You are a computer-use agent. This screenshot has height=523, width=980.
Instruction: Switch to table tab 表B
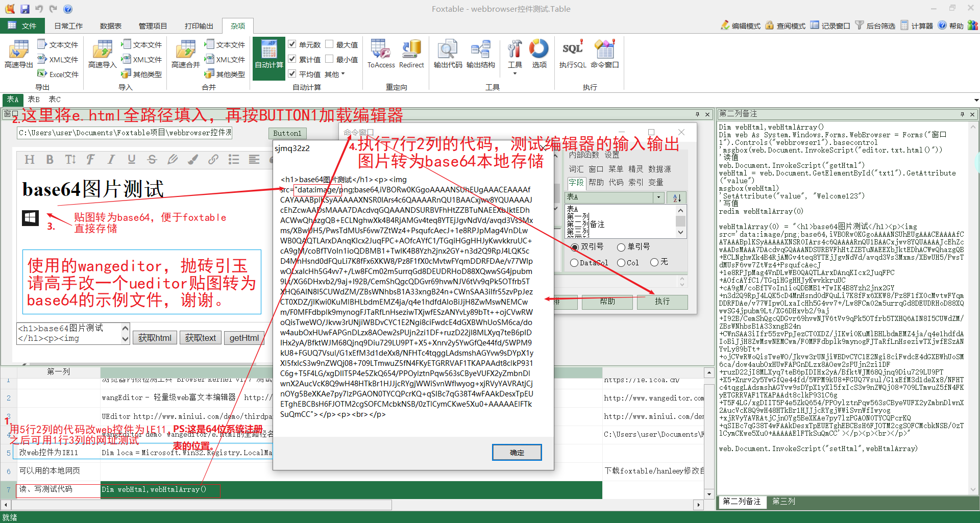point(34,99)
